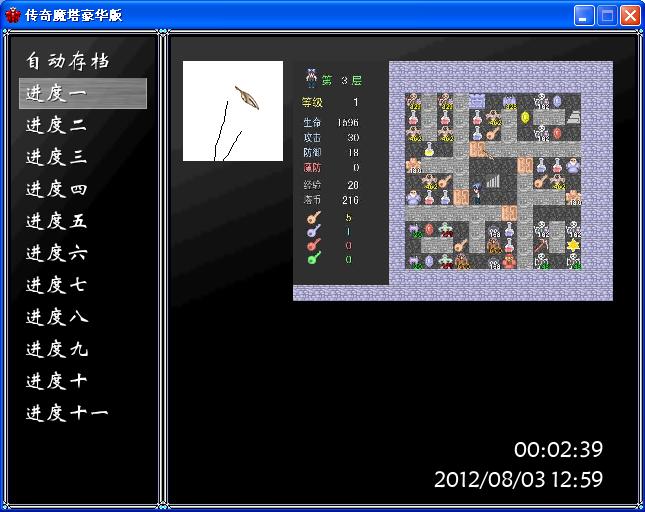Select save slot 进度二
The image size is (645, 512).
tap(83, 125)
